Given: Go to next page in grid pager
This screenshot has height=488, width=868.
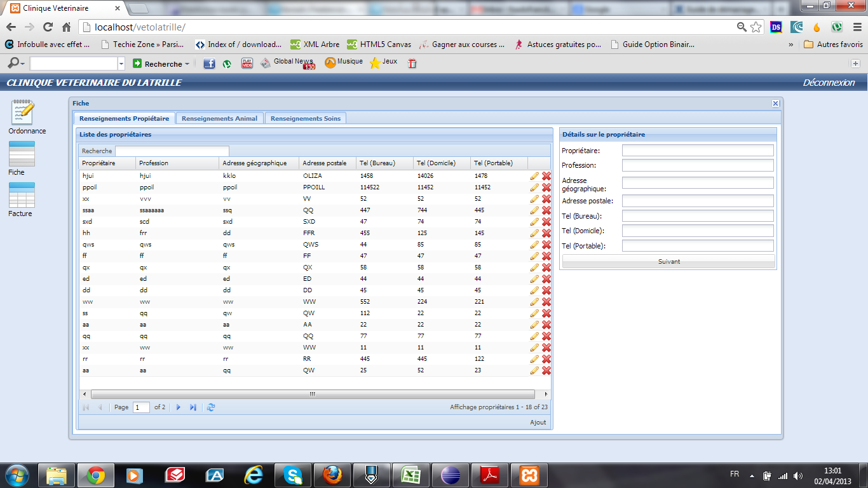Looking at the screenshot, I should point(179,407).
